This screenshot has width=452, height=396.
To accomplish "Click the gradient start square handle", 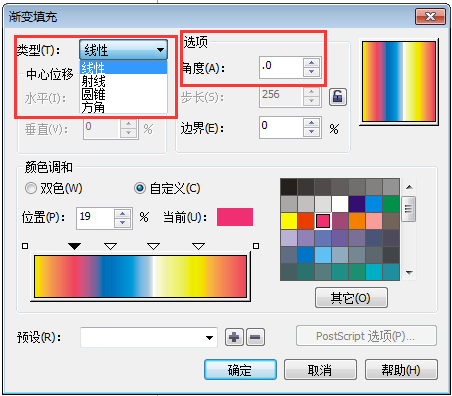I will coord(25,246).
